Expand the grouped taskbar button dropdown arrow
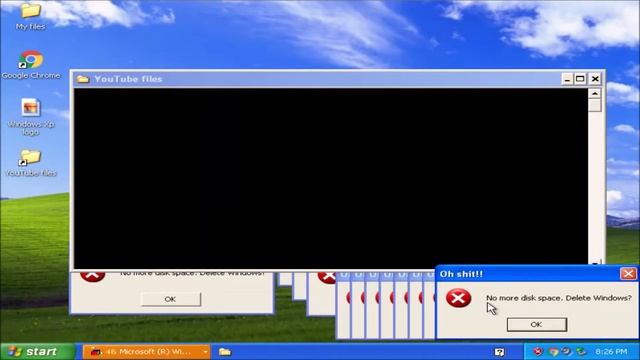Image resolution: width=640 pixels, height=360 pixels. pyautogui.click(x=205, y=352)
